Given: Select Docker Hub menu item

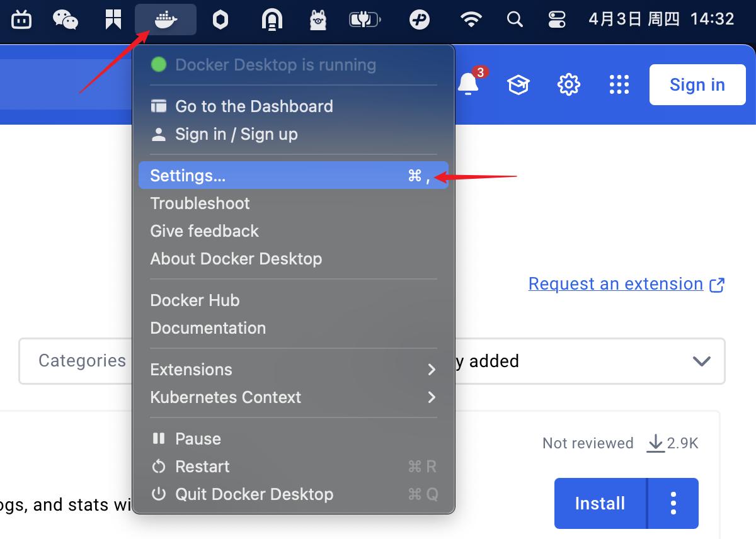Looking at the screenshot, I should pyautogui.click(x=294, y=300).
